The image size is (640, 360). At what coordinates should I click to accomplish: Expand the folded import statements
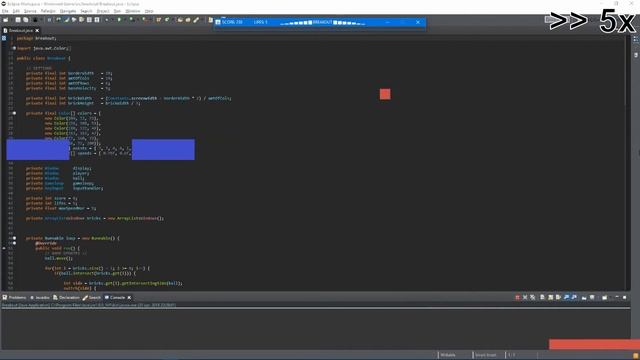pyautogui.click(x=14, y=48)
